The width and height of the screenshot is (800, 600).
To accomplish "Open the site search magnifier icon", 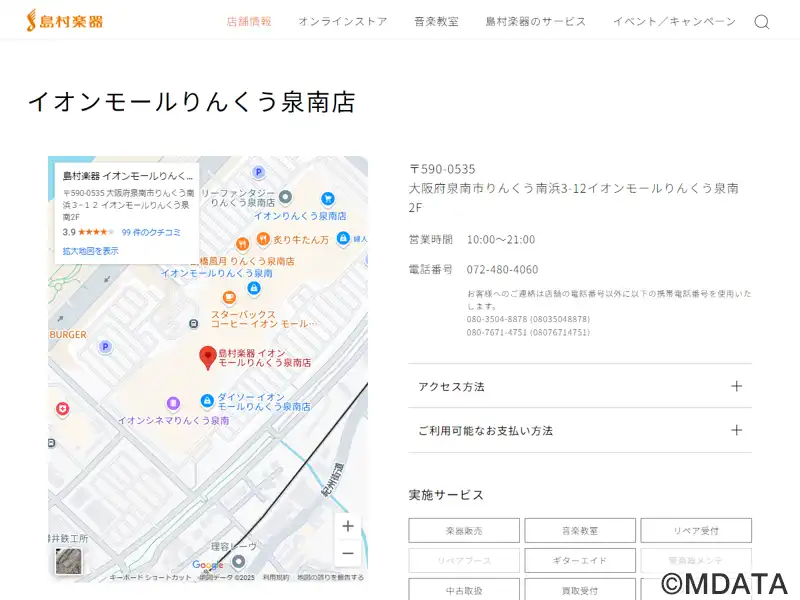I will pos(762,22).
